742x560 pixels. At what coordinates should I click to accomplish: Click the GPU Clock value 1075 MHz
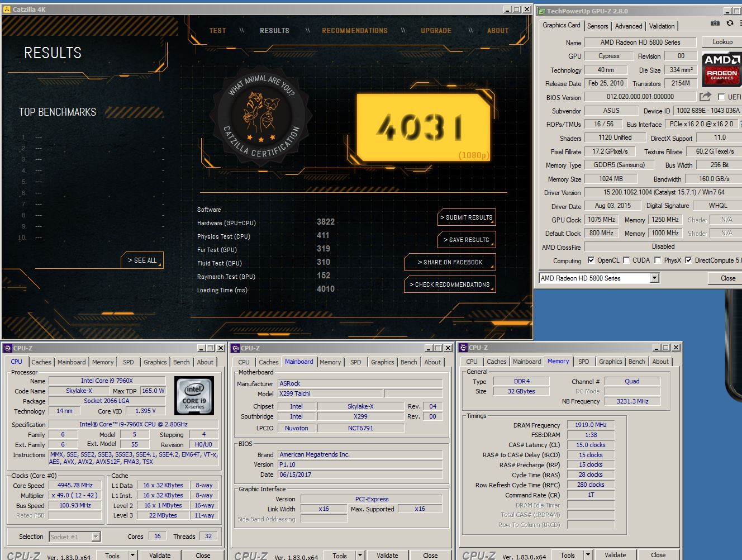pyautogui.click(x=601, y=220)
